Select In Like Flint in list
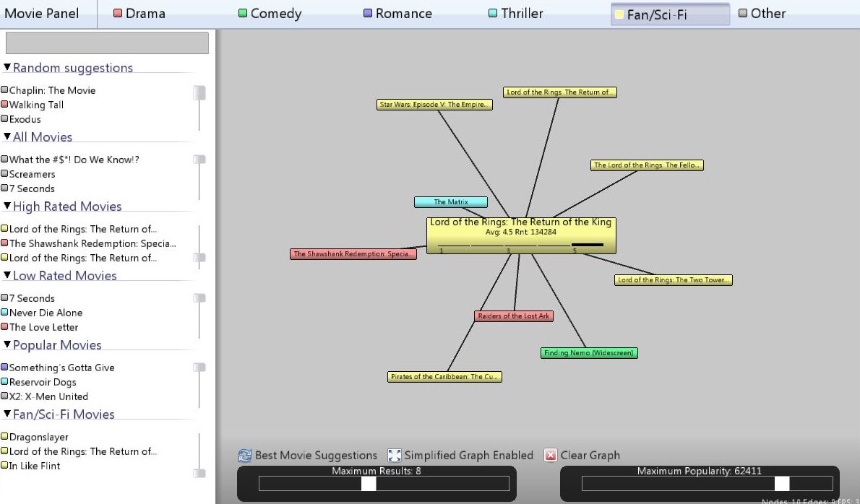860x504 pixels. [x=30, y=466]
